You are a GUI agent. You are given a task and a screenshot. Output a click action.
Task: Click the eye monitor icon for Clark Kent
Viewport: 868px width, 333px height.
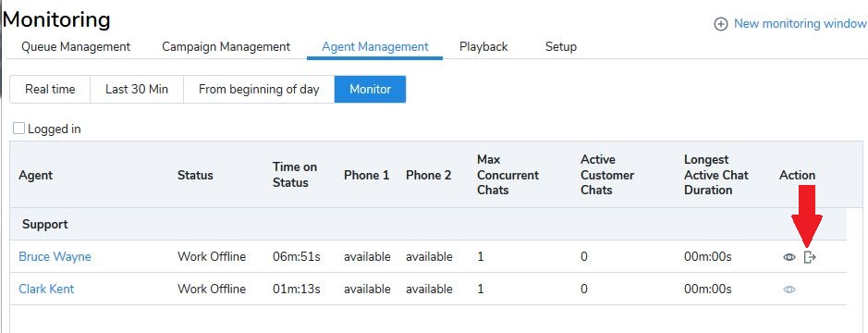(x=789, y=290)
